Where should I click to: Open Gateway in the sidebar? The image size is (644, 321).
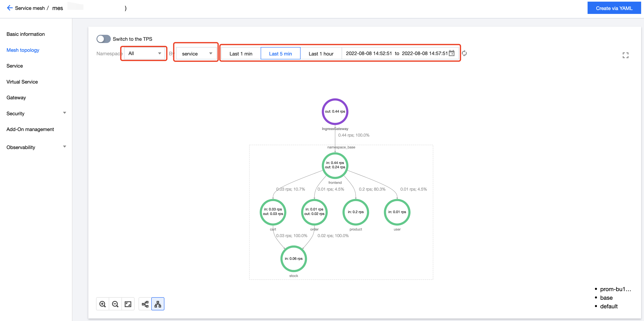16,98
